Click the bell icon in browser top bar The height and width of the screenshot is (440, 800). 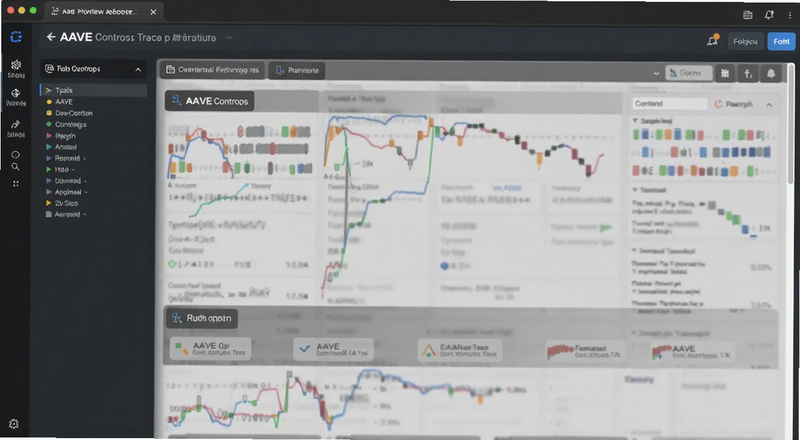coord(769,15)
